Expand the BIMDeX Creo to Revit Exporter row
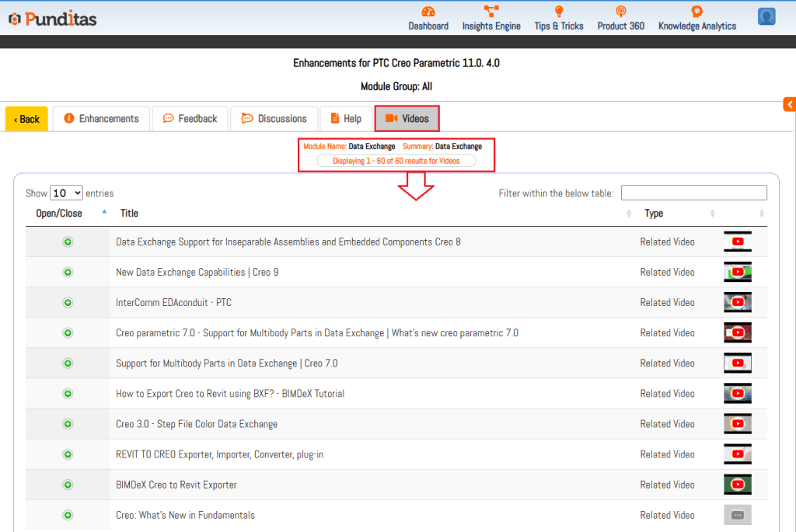The width and height of the screenshot is (796, 532). coord(68,485)
